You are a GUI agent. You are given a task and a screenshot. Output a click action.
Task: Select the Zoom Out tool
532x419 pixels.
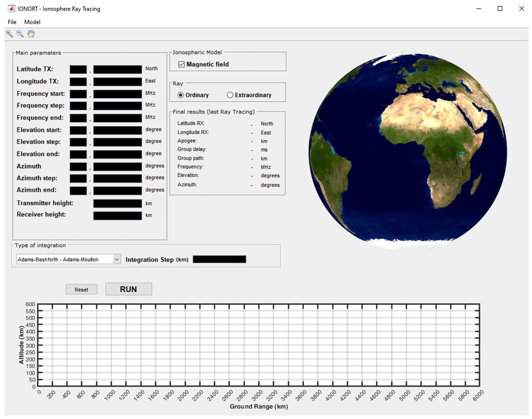pos(20,34)
